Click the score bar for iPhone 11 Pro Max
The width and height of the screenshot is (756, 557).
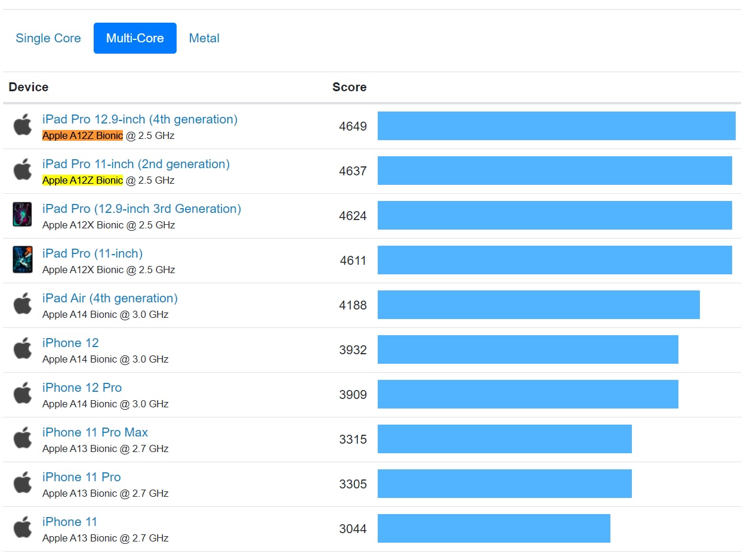[x=505, y=439]
